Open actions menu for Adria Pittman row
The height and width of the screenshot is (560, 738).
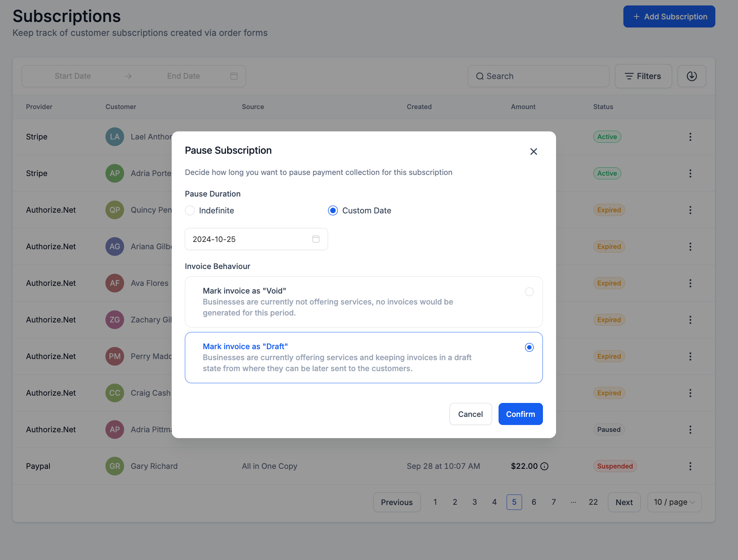pyautogui.click(x=690, y=430)
